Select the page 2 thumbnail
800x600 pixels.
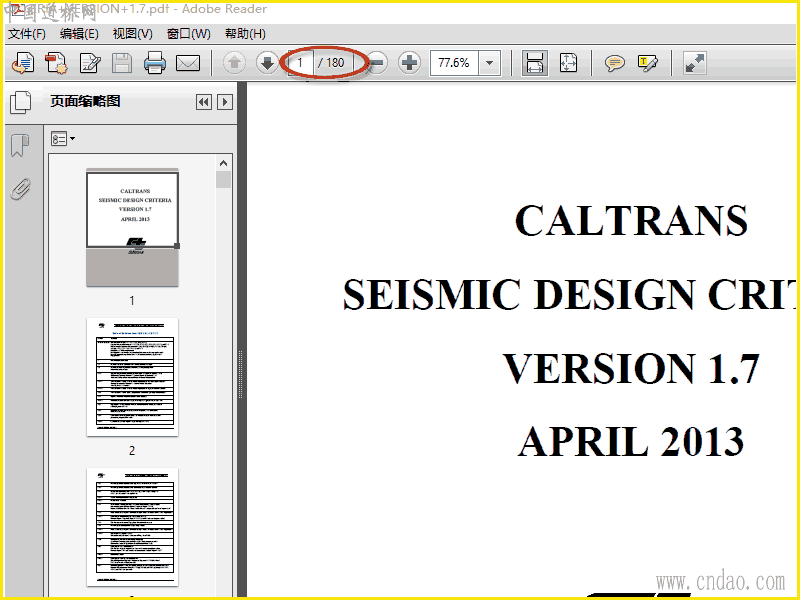coord(132,377)
